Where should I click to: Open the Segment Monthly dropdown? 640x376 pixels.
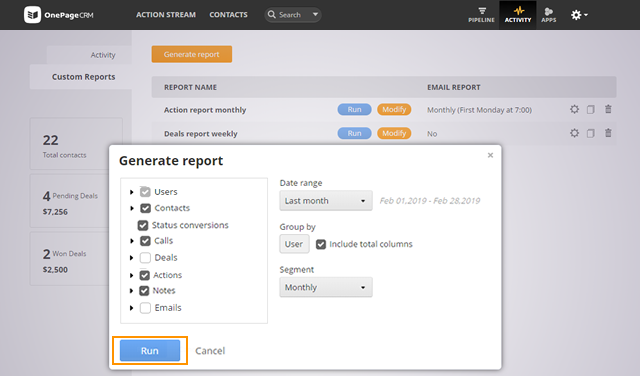(326, 287)
